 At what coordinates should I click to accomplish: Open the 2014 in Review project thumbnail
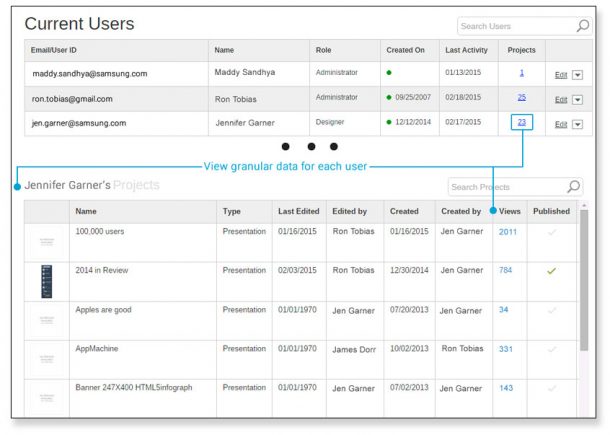click(46, 280)
